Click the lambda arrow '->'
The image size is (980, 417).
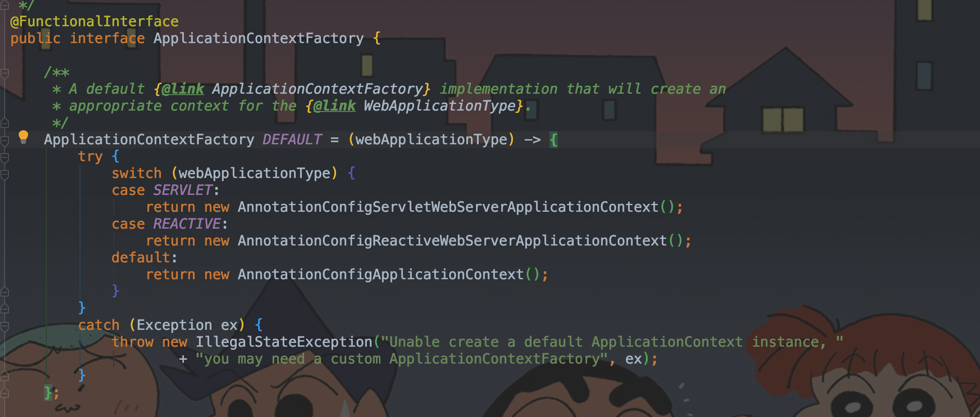532,140
